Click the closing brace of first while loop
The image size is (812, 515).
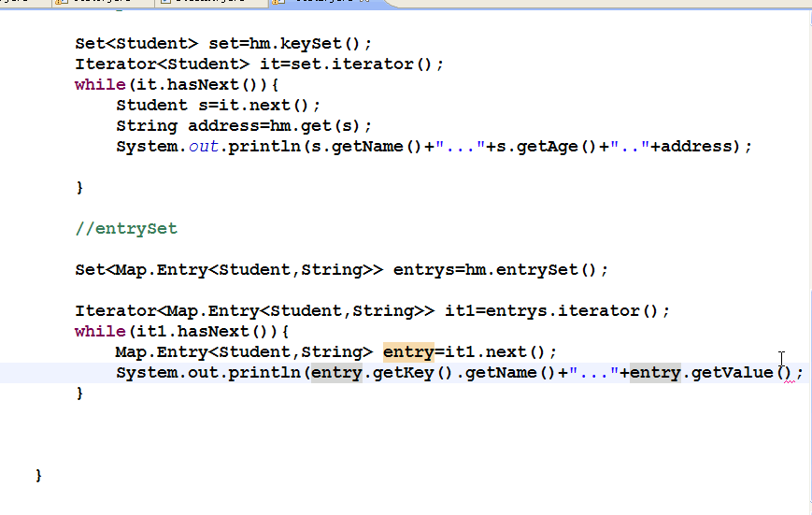79,187
